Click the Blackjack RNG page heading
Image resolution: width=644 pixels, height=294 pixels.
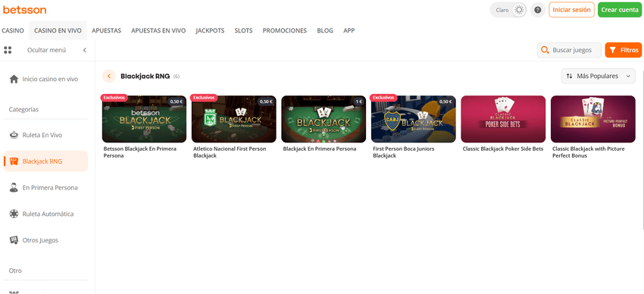[145, 76]
